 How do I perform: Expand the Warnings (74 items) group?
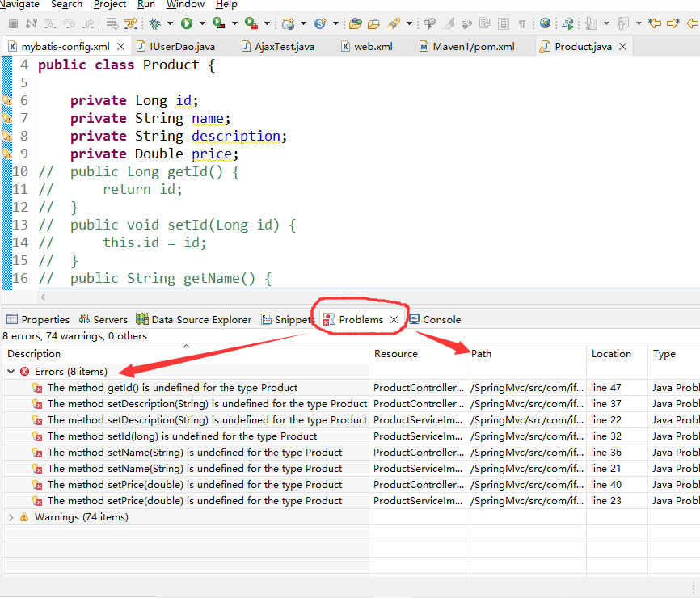(x=11, y=517)
